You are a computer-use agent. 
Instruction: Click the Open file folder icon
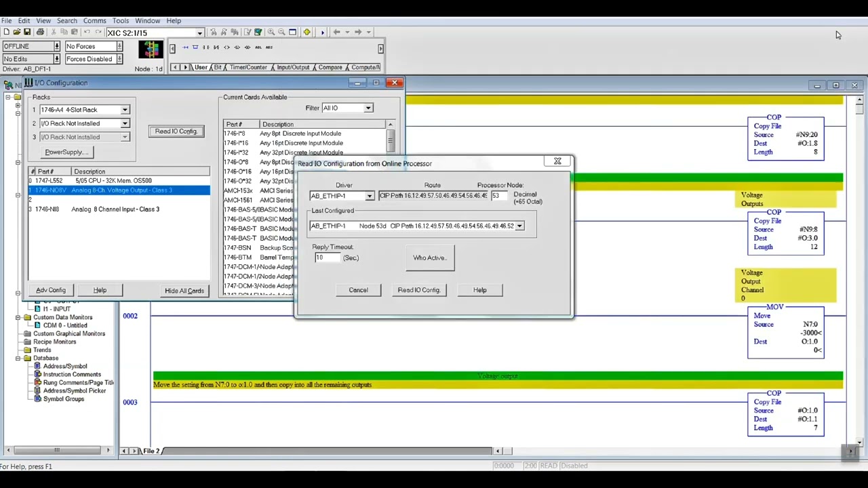pos(16,32)
